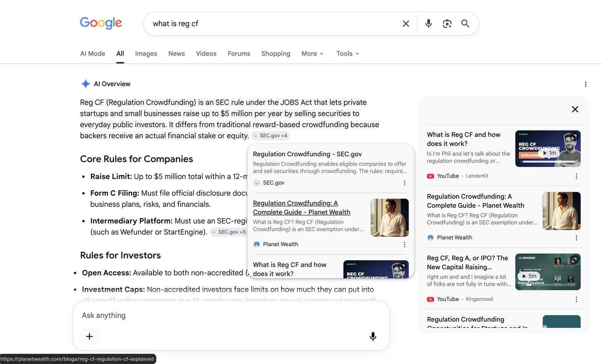Click Planet Wealth thumbnail in side panel
Image resolution: width=602 pixels, height=364 pixels.
[561, 211]
